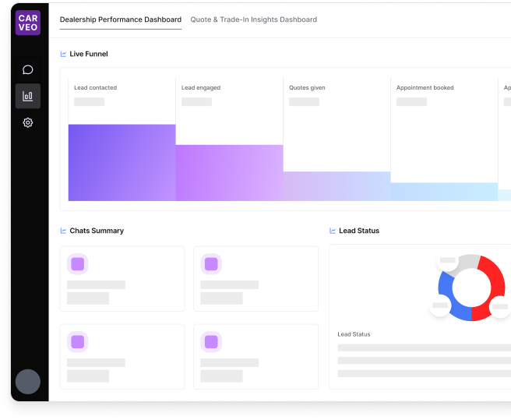This screenshot has height=420, width=511.
Task: Open Quote & Trade-In Insights Dashboard tab
Action: pos(253,19)
